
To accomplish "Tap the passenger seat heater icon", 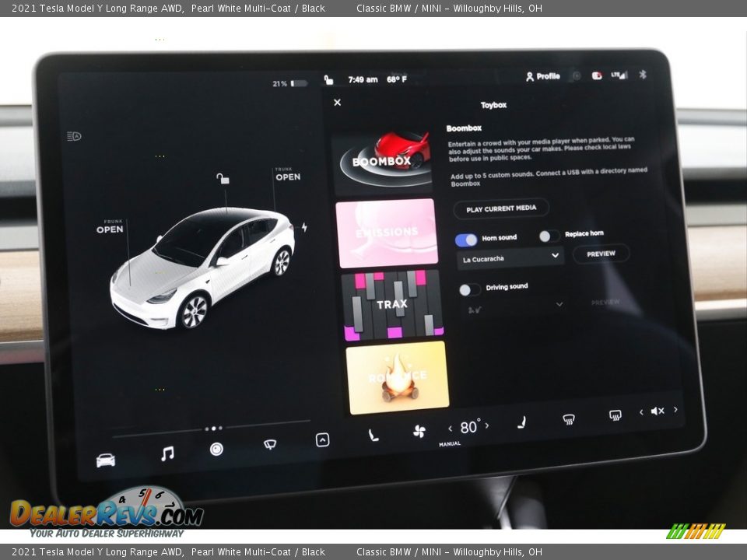I will coord(521,422).
